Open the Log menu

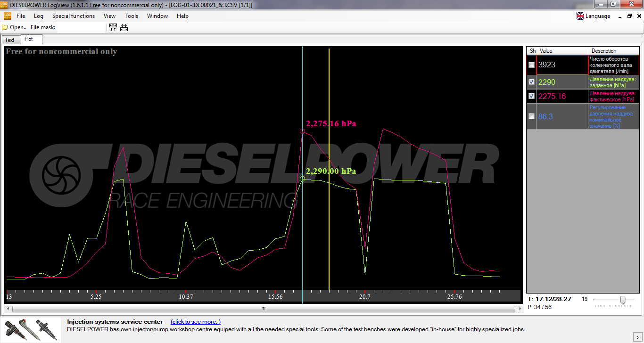39,16
